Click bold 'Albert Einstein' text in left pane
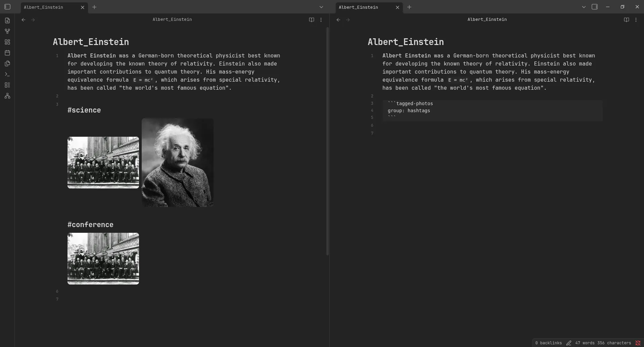Image resolution: width=644 pixels, height=347 pixels. click(x=92, y=56)
